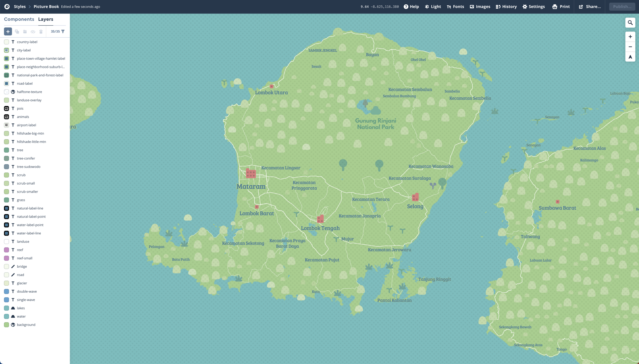Click the hide layer eye icon
This screenshot has width=639, height=364.
pos(33,31)
